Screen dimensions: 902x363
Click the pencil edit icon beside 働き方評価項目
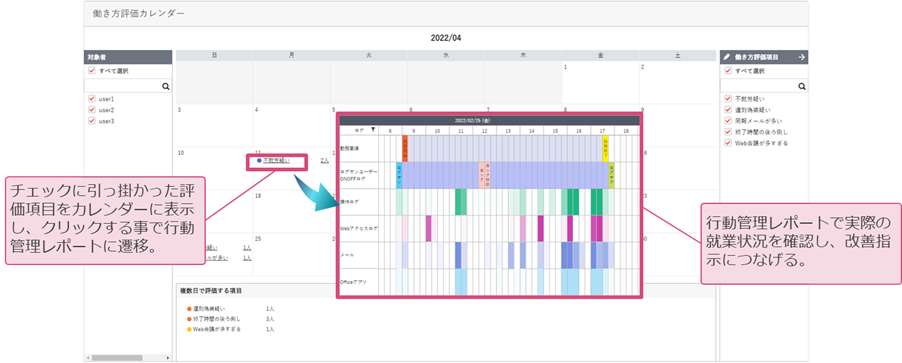(x=727, y=57)
